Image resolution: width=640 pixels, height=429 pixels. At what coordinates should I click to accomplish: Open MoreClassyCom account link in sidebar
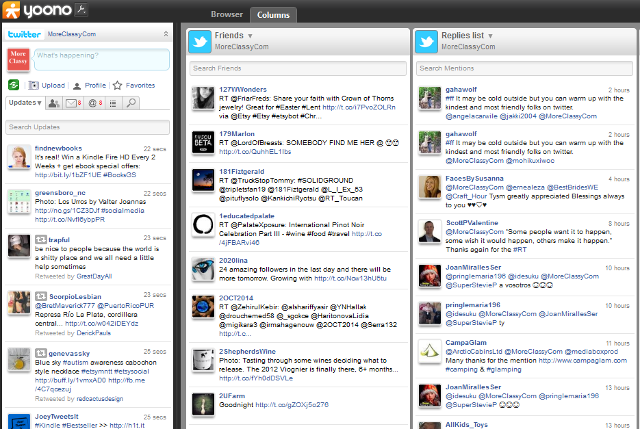[x=72, y=34]
